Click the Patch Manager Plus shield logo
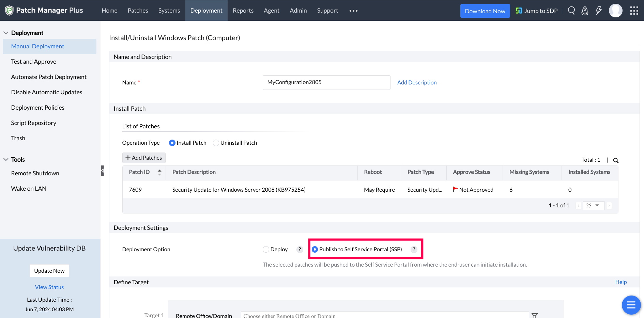Image resolution: width=644 pixels, height=318 pixels. pyautogui.click(x=10, y=10)
